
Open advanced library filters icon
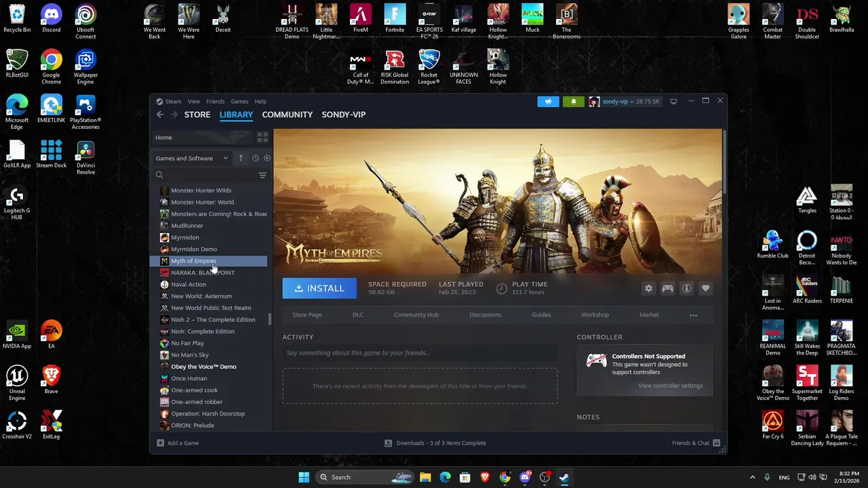coord(262,176)
